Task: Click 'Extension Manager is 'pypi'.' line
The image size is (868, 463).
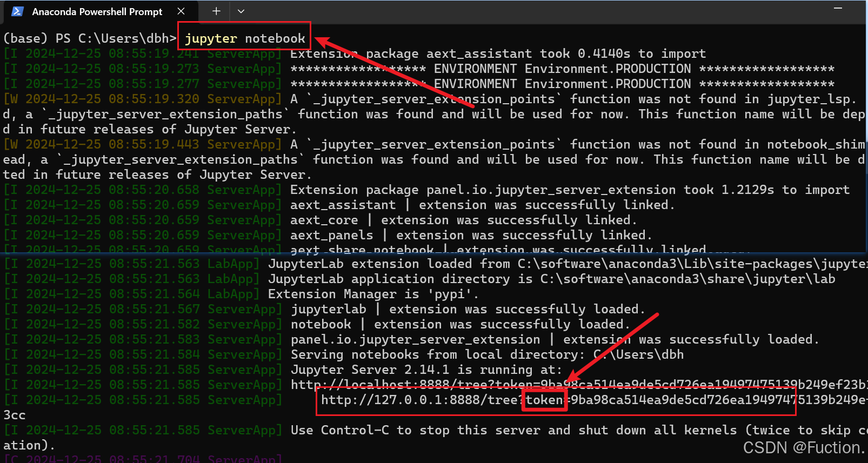Action: tap(373, 294)
